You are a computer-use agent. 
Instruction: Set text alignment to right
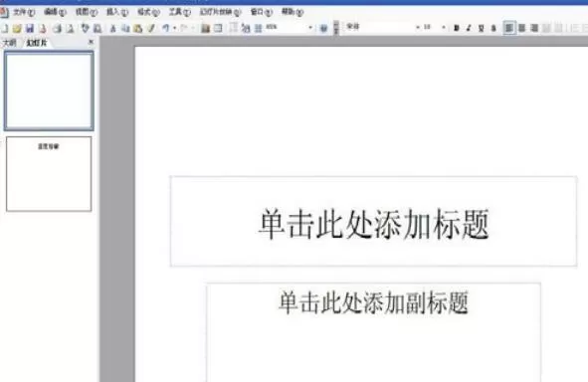pyautogui.click(x=534, y=28)
